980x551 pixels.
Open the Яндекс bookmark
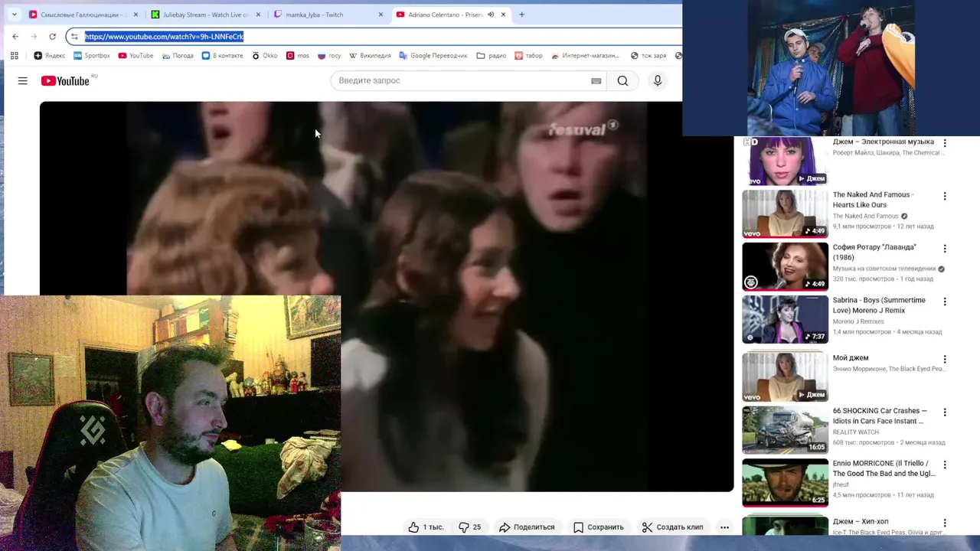[50, 55]
